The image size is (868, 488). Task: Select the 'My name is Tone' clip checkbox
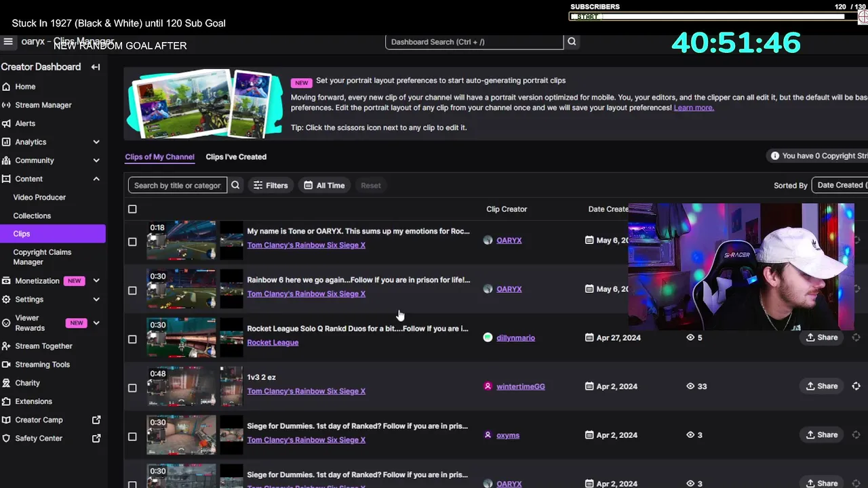click(x=132, y=241)
